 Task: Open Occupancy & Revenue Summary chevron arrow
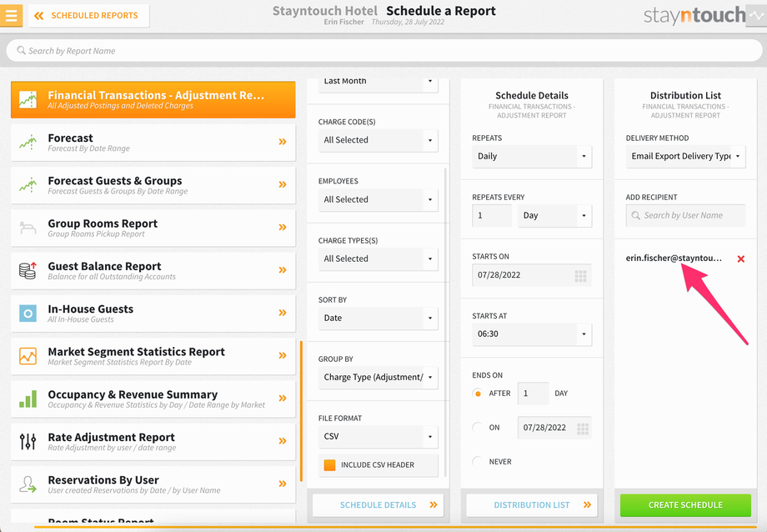(x=283, y=398)
